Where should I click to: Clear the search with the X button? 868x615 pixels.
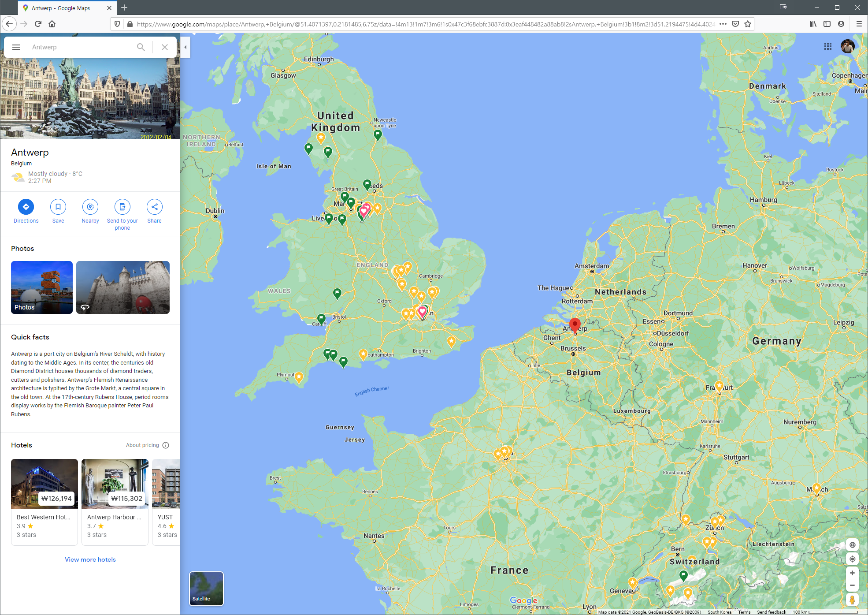(165, 47)
